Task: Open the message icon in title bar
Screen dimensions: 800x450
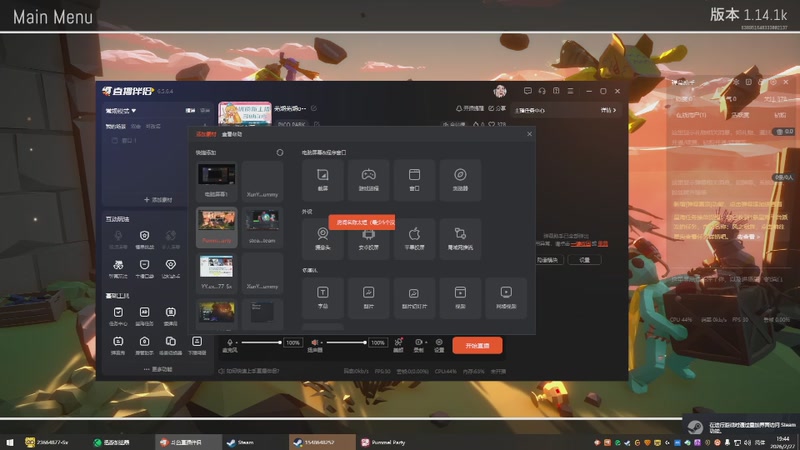Action: 528,91
